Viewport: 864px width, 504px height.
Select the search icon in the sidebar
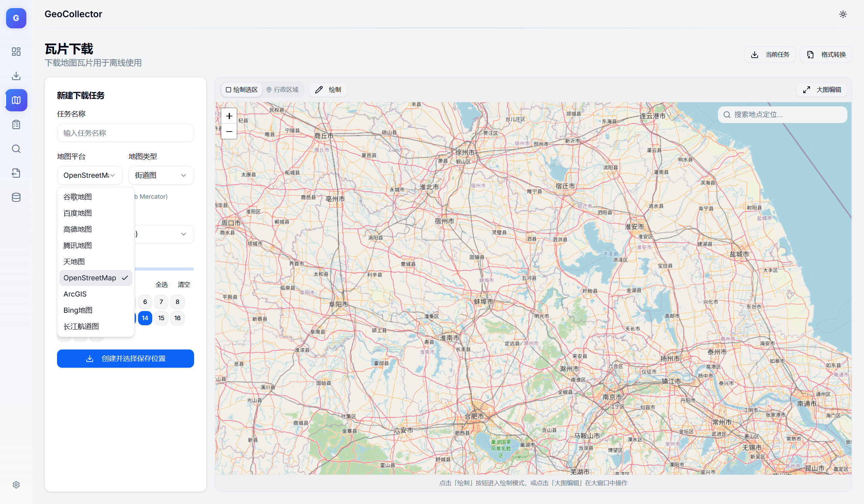pyautogui.click(x=16, y=149)
